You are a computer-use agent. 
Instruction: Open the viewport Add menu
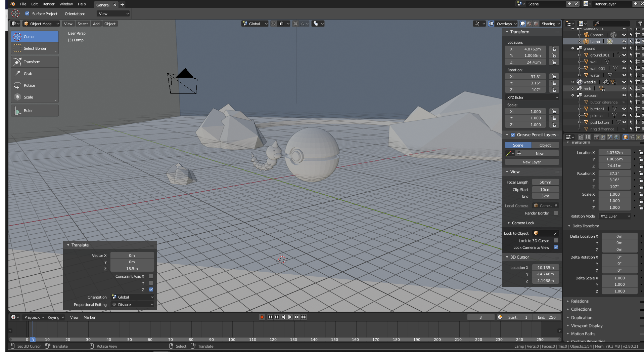click(x=96, y=24)
